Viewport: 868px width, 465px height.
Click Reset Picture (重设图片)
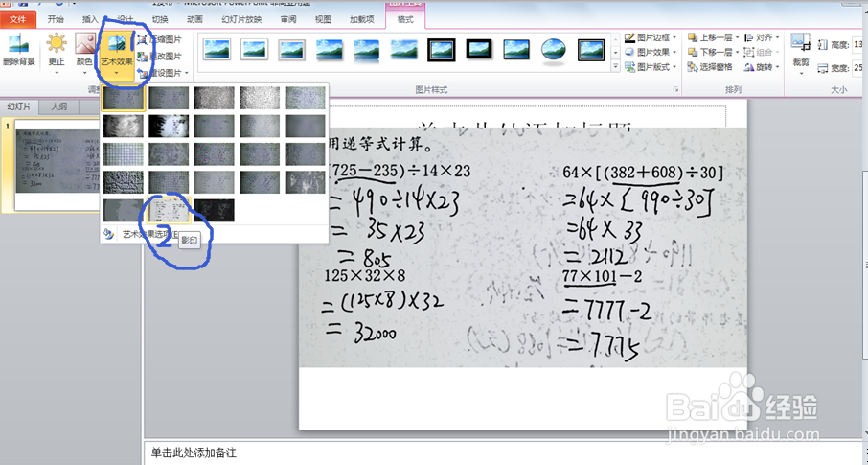tap(159, 73)
